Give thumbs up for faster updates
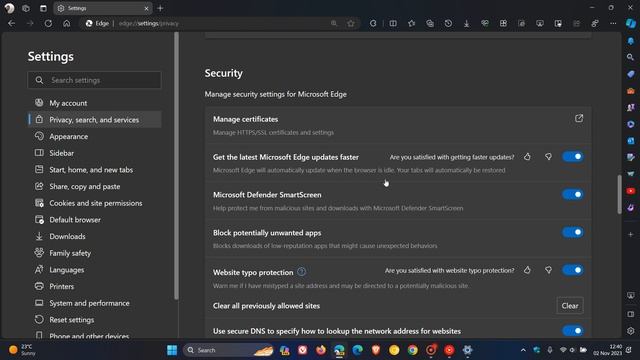640x360 pixels. (x=527, y=157)
